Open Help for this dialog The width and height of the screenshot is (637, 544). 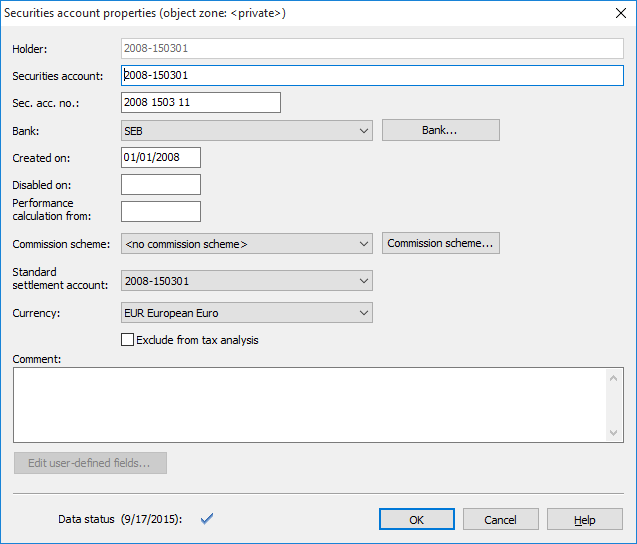(584, 519)
